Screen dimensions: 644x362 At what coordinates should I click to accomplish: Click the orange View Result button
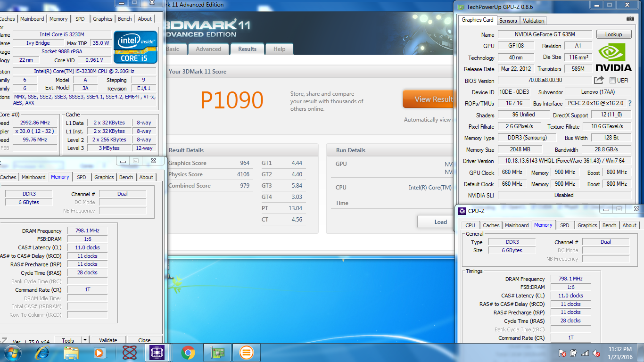click(x=428, y=99)
